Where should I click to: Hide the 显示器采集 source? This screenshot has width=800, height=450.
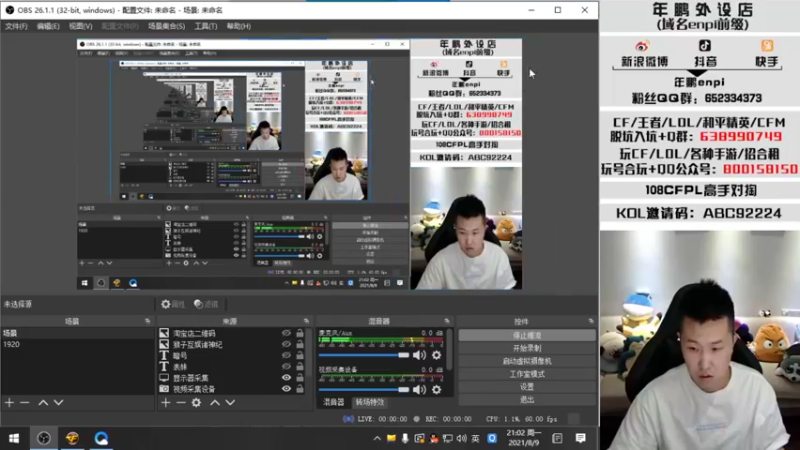(x=286, y=378)
